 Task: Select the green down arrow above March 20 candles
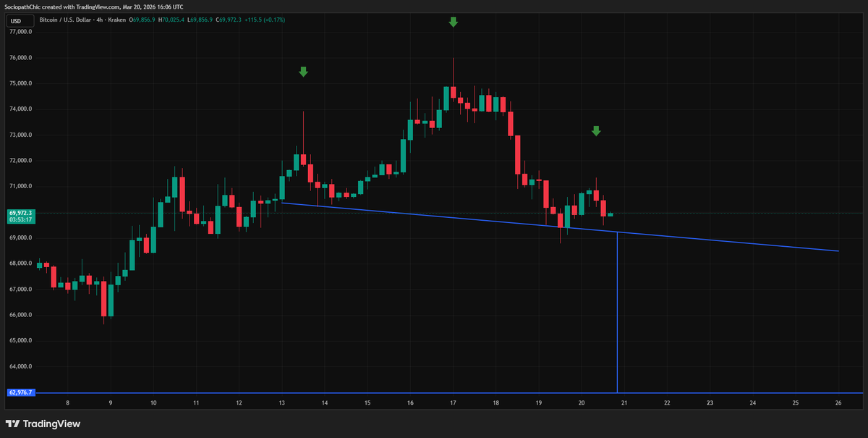[596, 131]
